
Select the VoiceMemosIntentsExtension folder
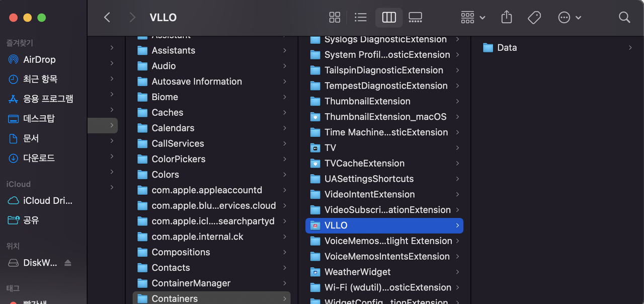tap(384, 256)
